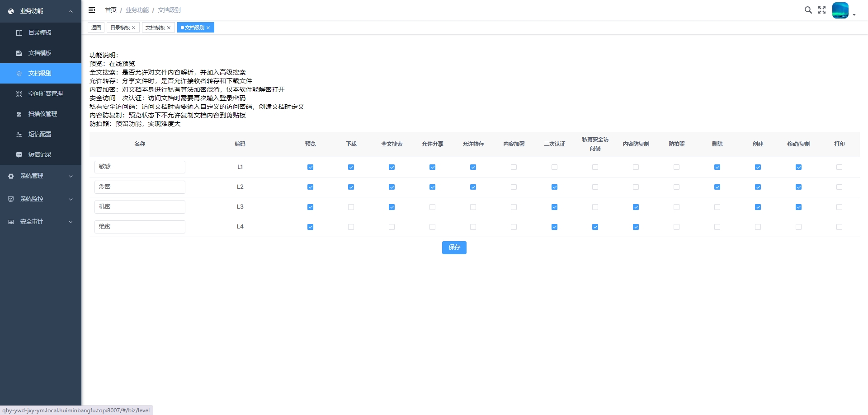This screenshot has height=415, width=868.
Task: Click the 安全审计 table icon
Action: tap(11, 222)
